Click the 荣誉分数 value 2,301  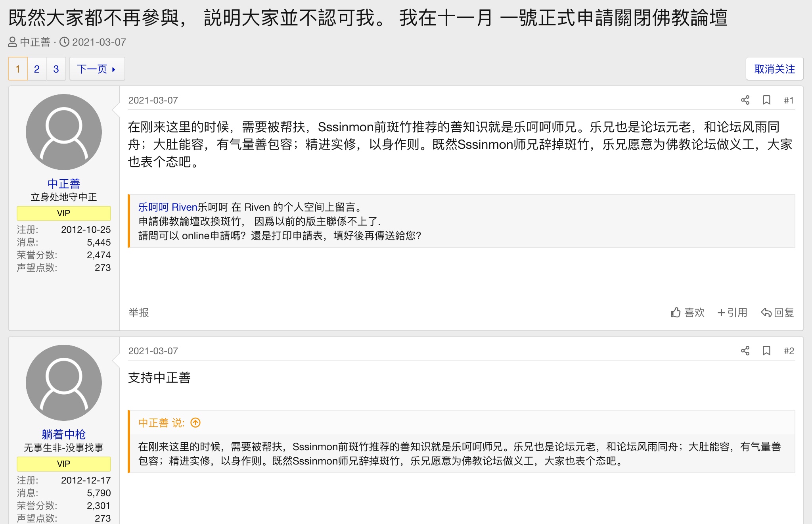coord(99,506)
